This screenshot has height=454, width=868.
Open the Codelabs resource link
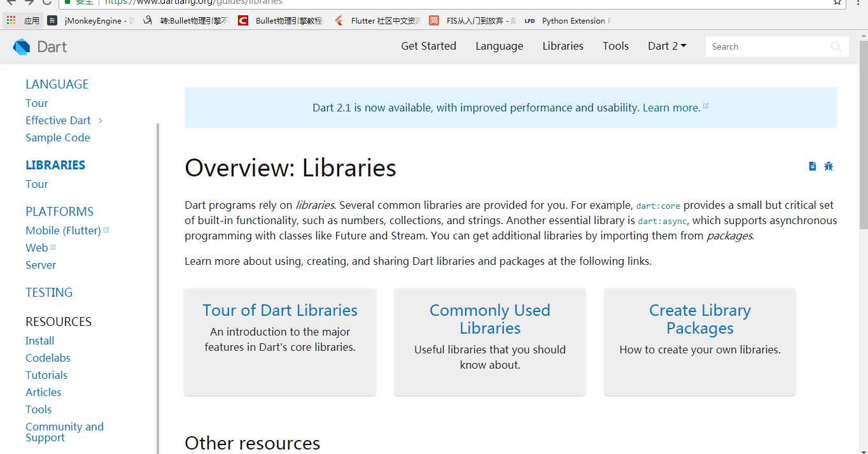(x=48, y=358)
